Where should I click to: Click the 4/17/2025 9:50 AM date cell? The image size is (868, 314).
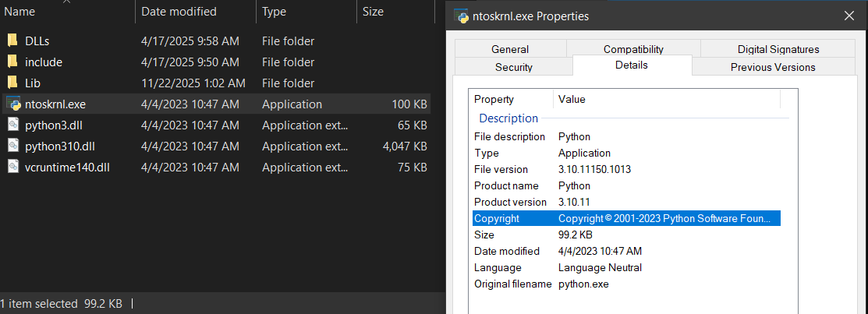coord(190,62)
